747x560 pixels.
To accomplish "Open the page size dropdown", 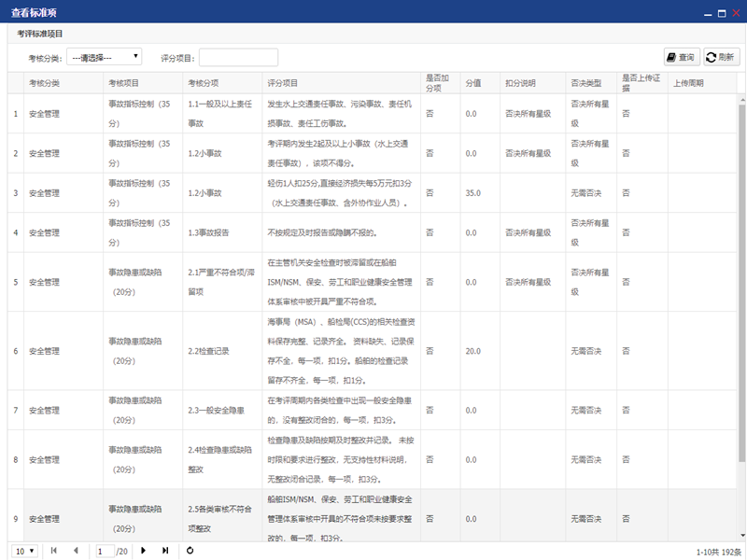I will point(25,551).
